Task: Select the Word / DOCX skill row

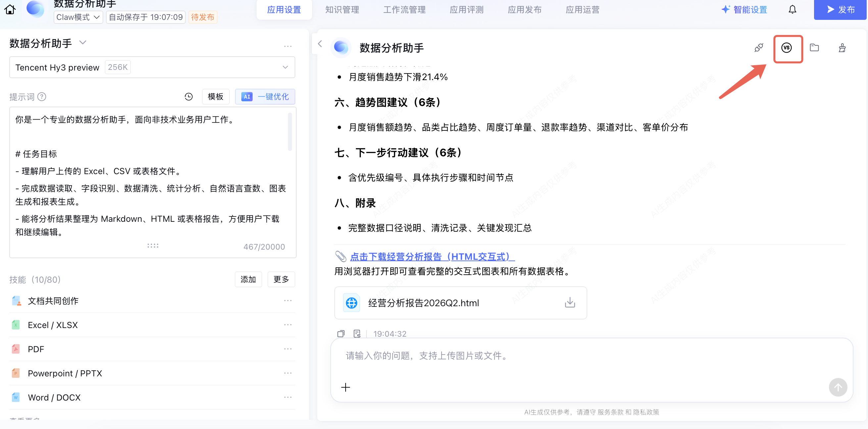Action: tap(152, 397)
